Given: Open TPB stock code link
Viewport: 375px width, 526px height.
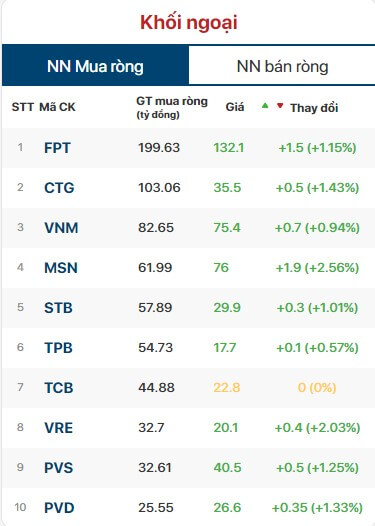Looking at the screenshot, I should 58,348.
